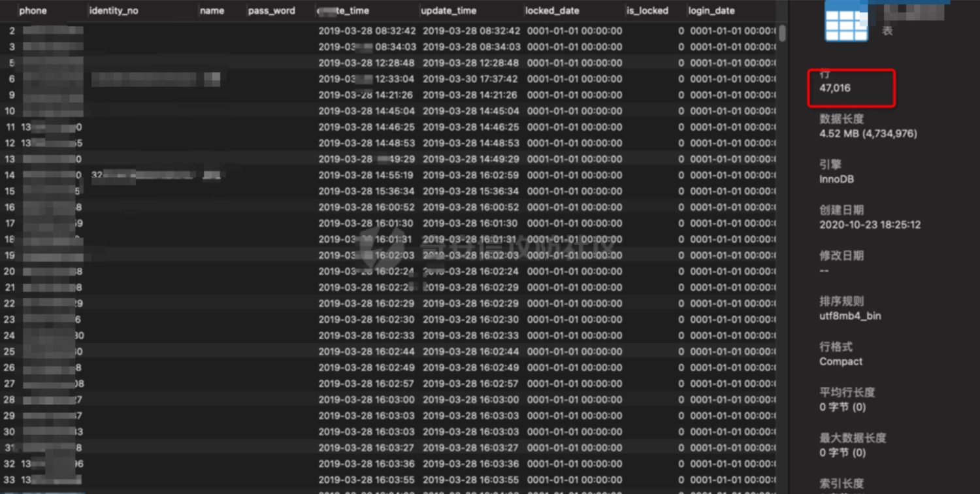Click update_time cell 2019-03-28 16:02:49 in row 26
Screen dimensions: 980x494
pyautogui.click(x=471, y=367)
